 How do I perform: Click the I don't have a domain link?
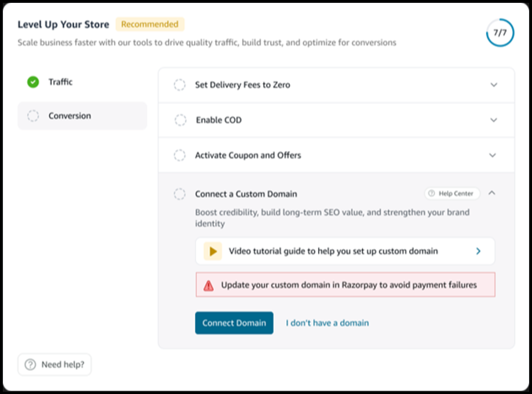pyautogui.click(x=327, y=323)
